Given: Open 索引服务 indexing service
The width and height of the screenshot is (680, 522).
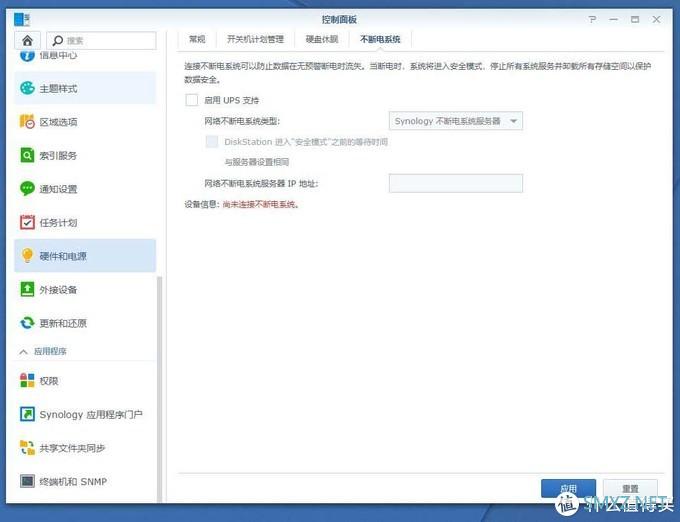Looking at the screenshot, I should 58,156.
